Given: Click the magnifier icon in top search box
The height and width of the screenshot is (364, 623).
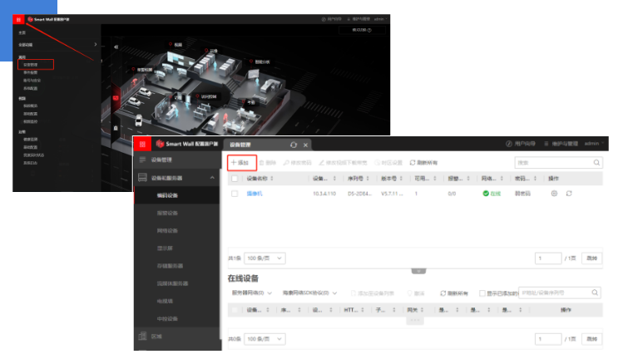Looking at the screenshot, I should [596, 163].
